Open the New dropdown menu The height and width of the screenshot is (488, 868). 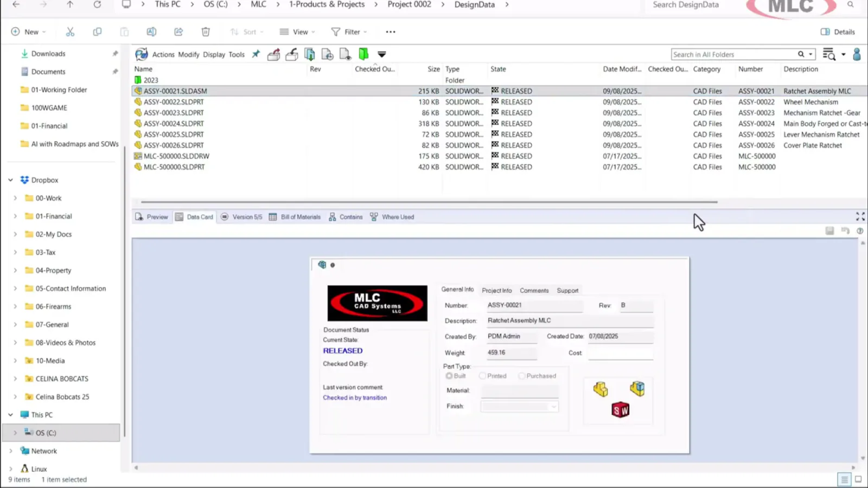[28, 32]
